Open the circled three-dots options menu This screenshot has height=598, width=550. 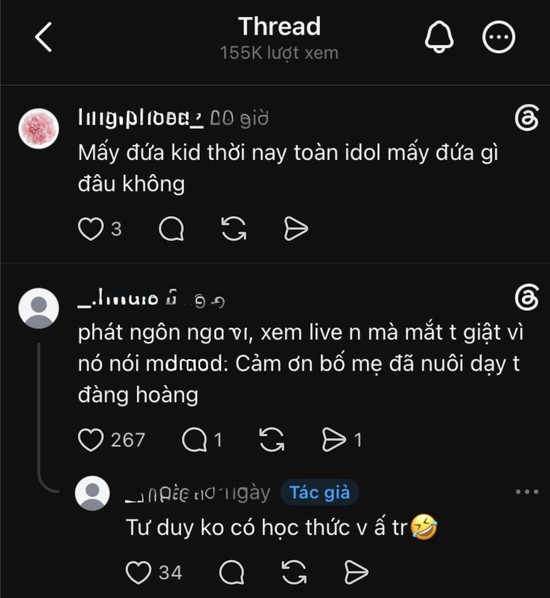coord(499,37)
